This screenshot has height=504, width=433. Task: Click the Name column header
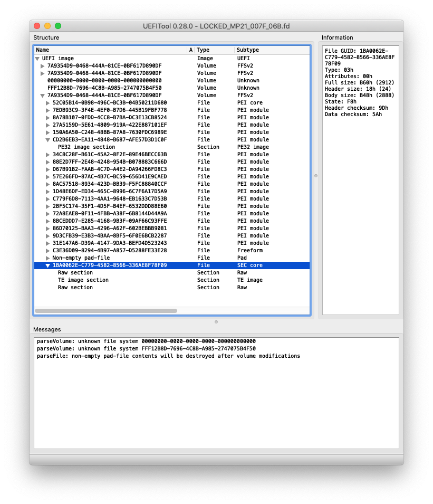[x=105, y=50]
